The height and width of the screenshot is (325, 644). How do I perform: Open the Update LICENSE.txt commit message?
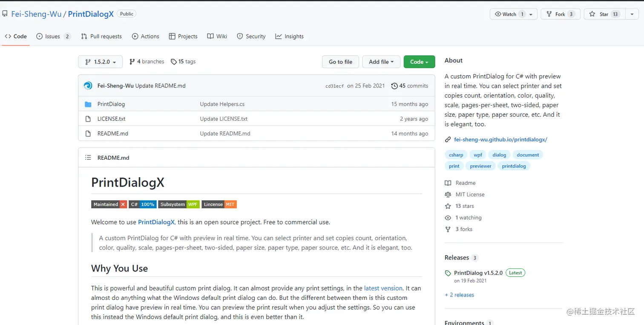[x=224, y=119]
